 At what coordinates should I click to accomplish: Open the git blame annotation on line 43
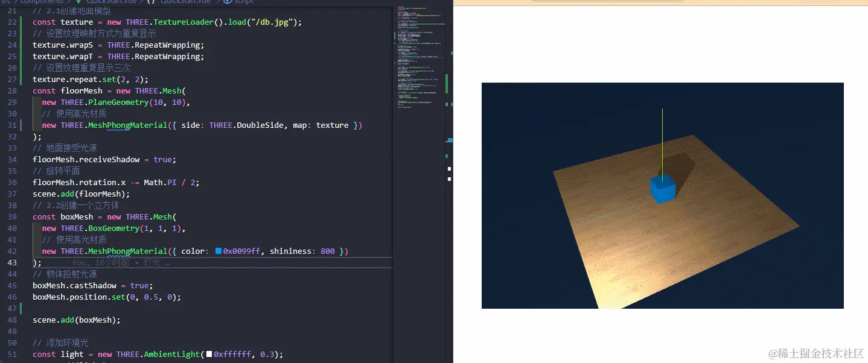click(x=121, y=263)
